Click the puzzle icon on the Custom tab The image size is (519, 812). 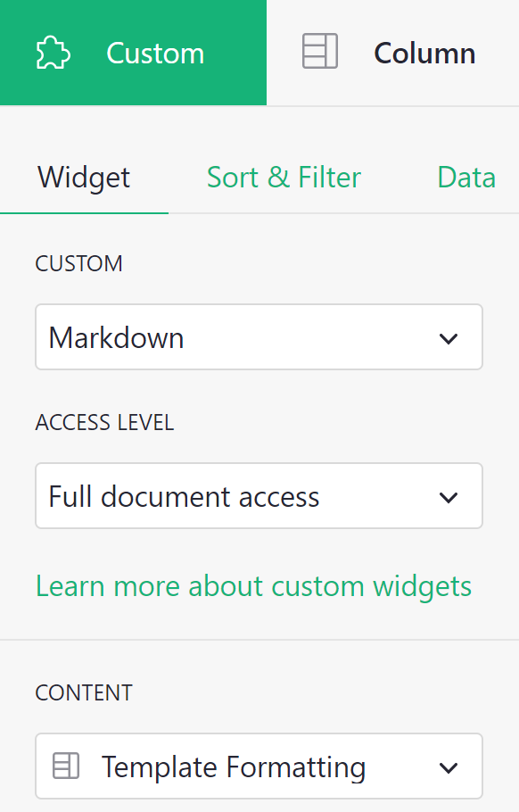[x=54, y=52]
